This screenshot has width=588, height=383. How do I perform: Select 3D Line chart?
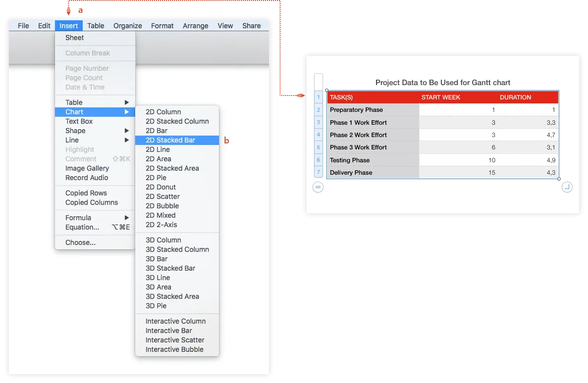(177, 277)
